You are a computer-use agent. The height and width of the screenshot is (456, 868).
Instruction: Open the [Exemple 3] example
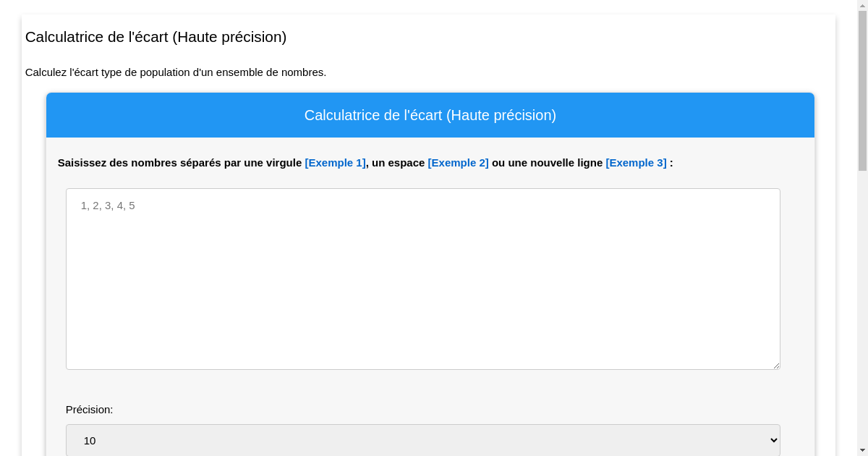coord(636,163)
